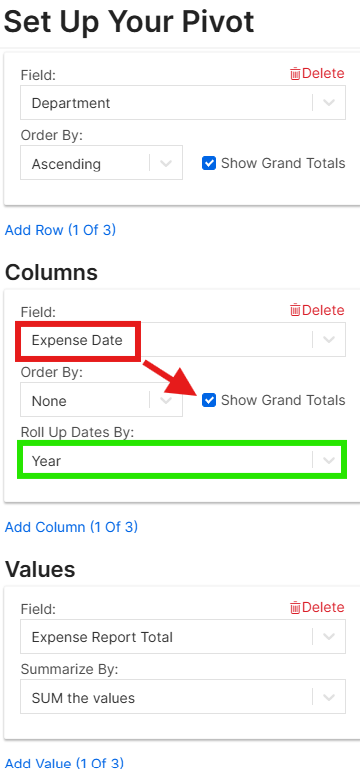The height and width of the screenshot is (769, 360).
Task: Click Add Row (1 Of 3) link
Action: (x=60, y=230)
